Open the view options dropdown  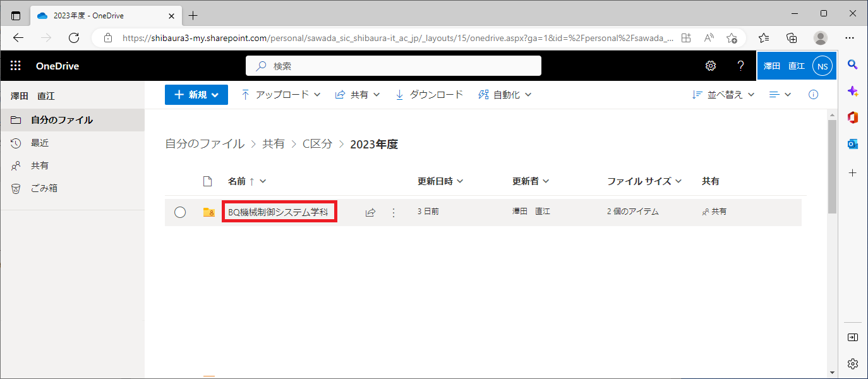click(780, 95)
